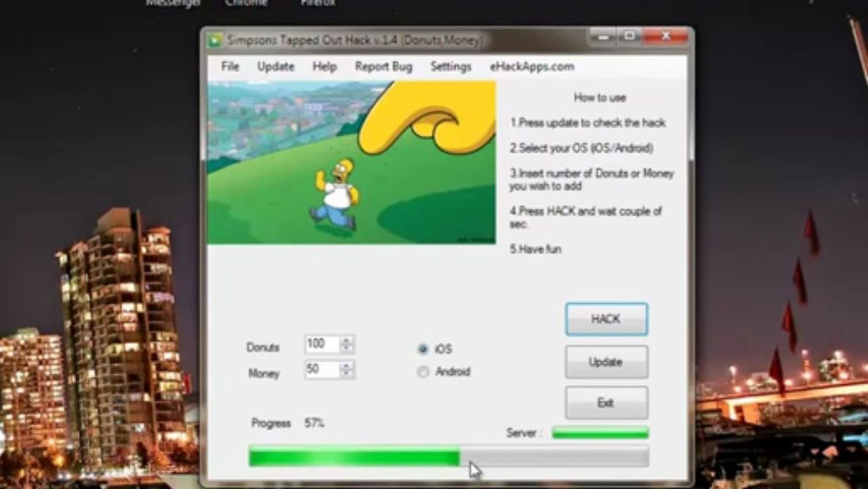Viewport: 868px width, 489px height.
Task: Click the 'Progress' label
Action: coord(271,423)
